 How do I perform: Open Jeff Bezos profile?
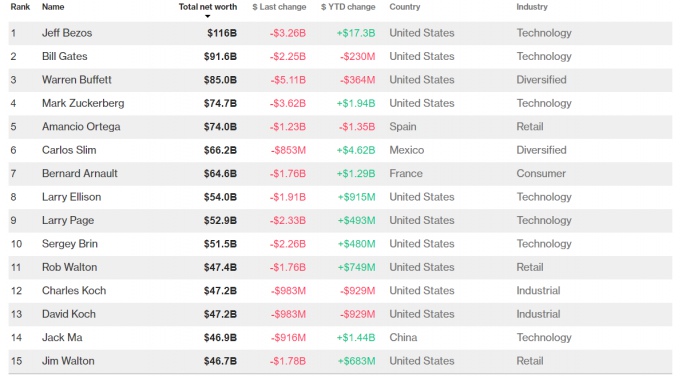(67, 33)
